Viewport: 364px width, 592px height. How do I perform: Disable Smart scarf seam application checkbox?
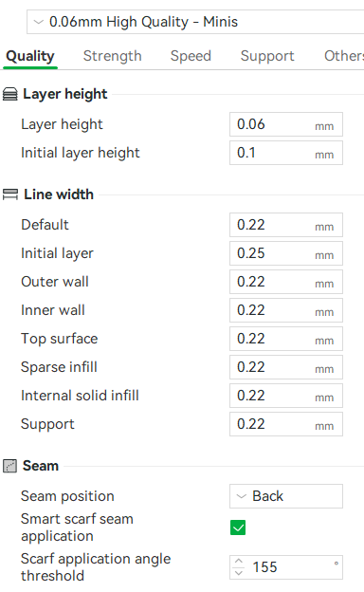click(x=238, y=527)
